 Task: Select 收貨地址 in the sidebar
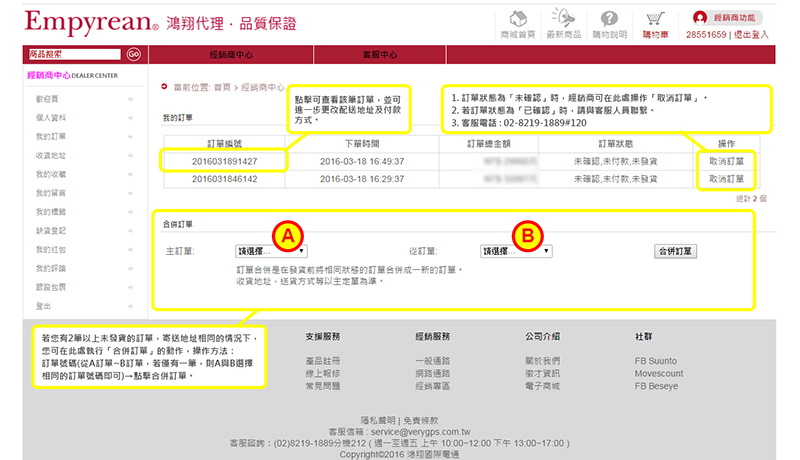pos(51,155)
